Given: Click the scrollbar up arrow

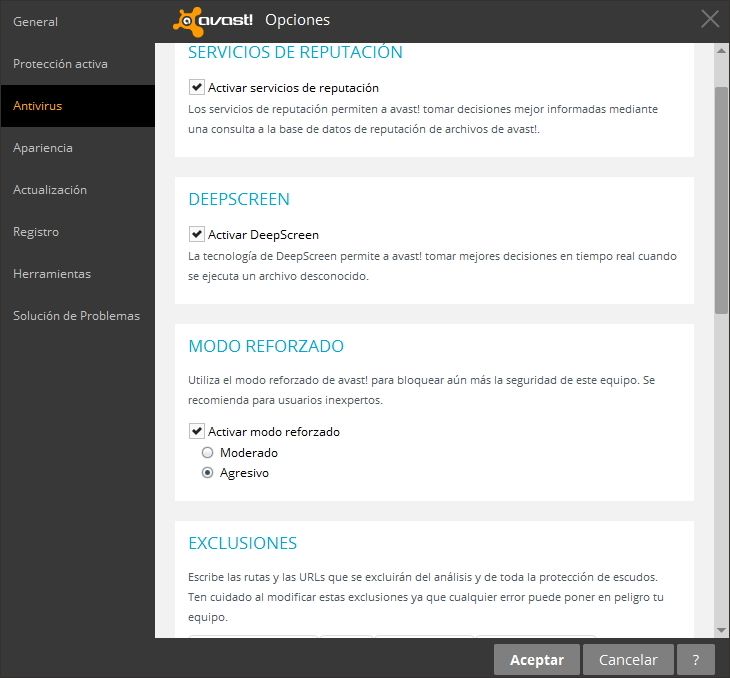Looking at the screenshot, I should 721,51.
